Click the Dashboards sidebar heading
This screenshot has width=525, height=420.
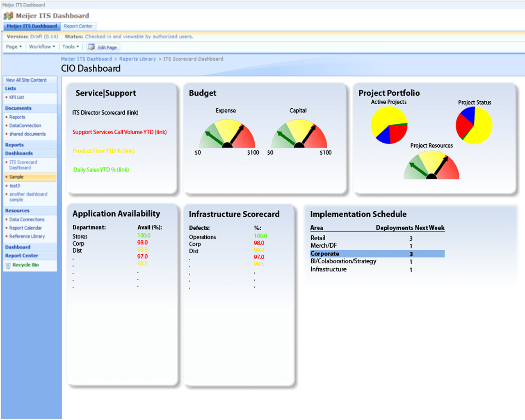(x=19, y=153)
